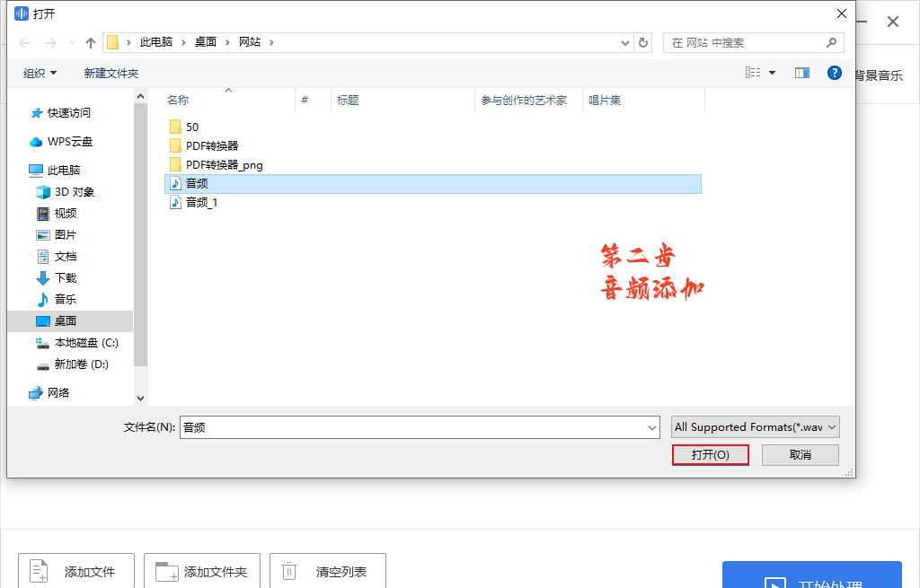Select the 音频_1 audio file
The image size is (920, 588).
201,203
